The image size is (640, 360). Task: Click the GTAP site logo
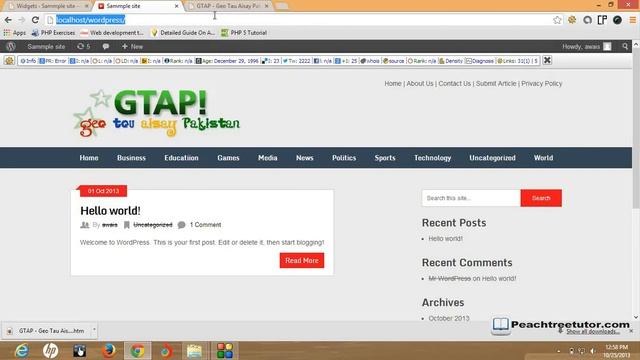click(157, 113)
